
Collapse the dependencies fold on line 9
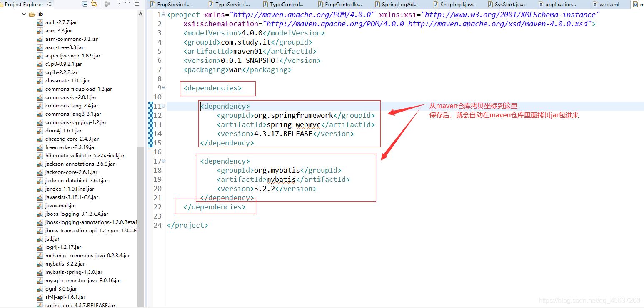click(x=163, y=88)
